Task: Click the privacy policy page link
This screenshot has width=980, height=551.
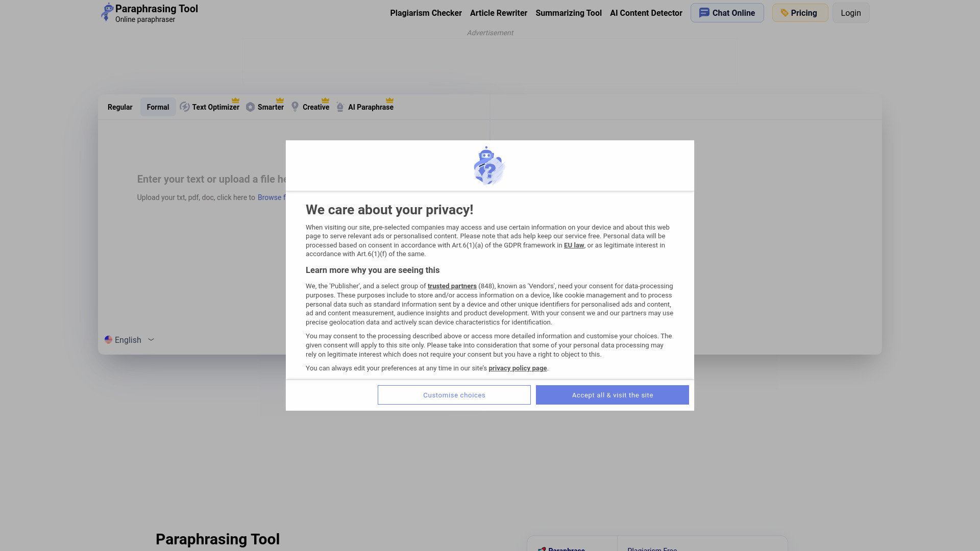Action: click(518, 368)
